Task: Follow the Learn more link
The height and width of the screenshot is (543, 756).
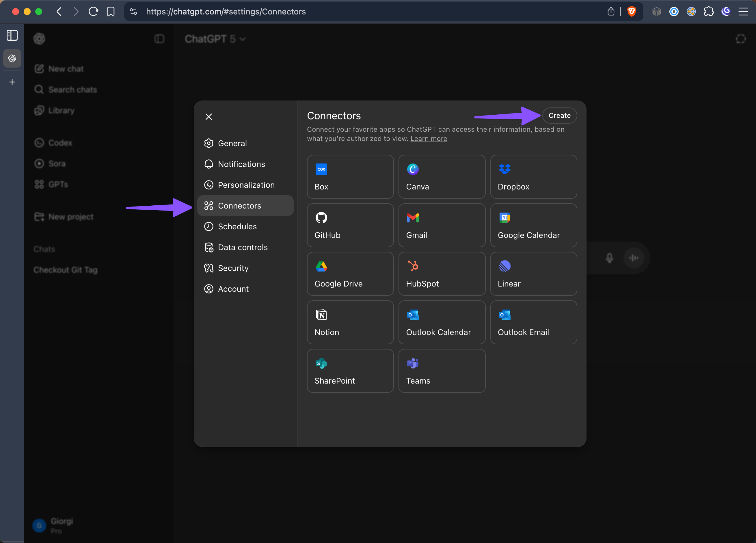Action: tap(429, 139)
